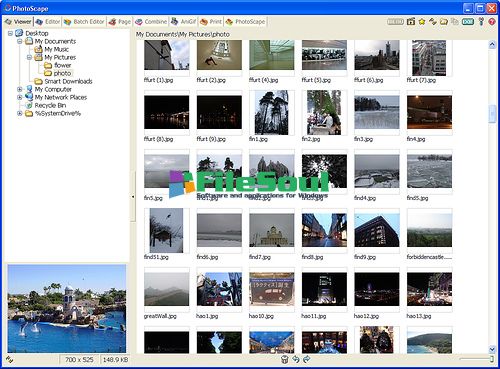The width and height of the screenshot is (500, 369).
Task: Click the open folder icon in top toolbar
Action: [444, 22]
